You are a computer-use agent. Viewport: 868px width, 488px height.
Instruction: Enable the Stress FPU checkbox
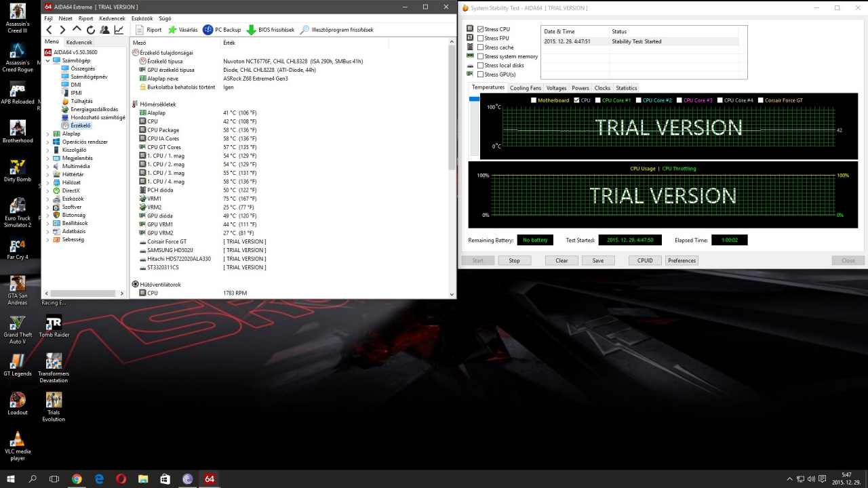481,38
